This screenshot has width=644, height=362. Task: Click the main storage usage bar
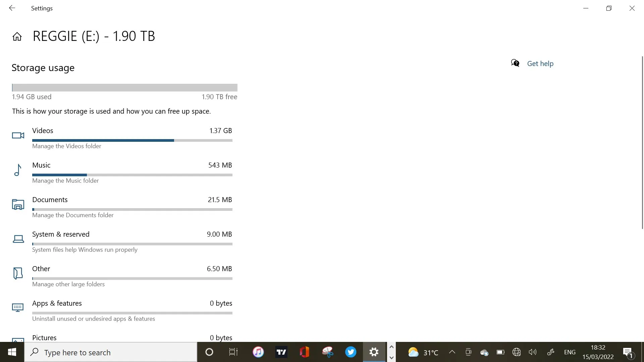124,88
